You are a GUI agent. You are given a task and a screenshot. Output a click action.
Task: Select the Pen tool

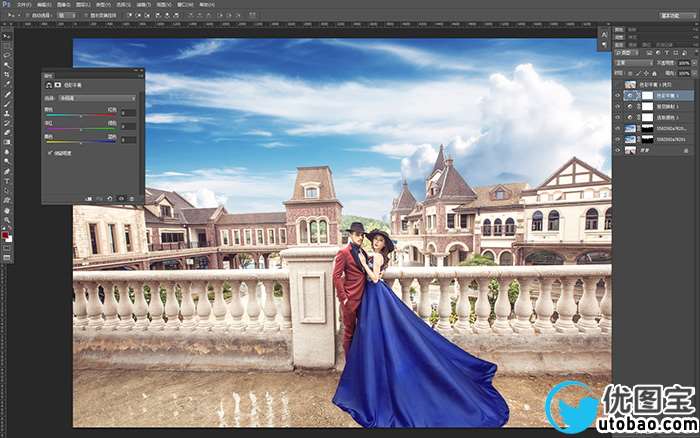click(7, 171)
